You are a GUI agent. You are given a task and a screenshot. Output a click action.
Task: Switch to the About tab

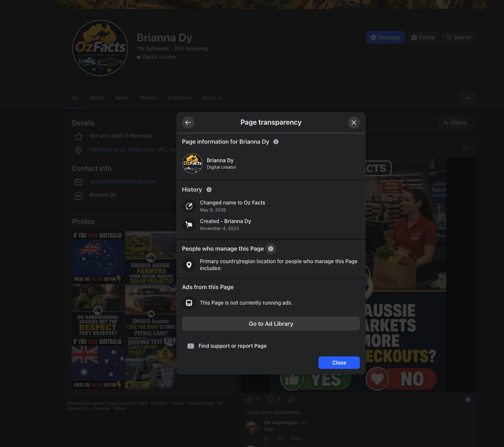pos(96,98)
